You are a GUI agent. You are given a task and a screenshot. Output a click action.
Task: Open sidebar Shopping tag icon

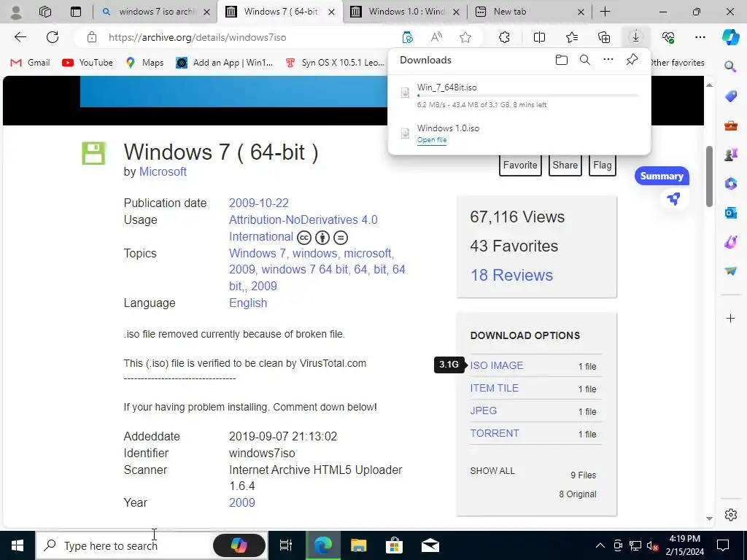(x=730, y=96)
